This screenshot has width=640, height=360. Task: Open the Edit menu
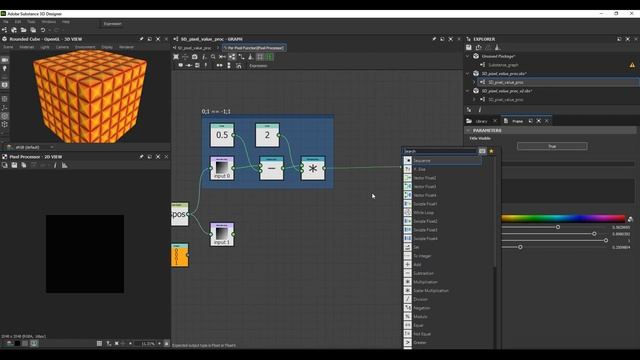pos(18,22)
